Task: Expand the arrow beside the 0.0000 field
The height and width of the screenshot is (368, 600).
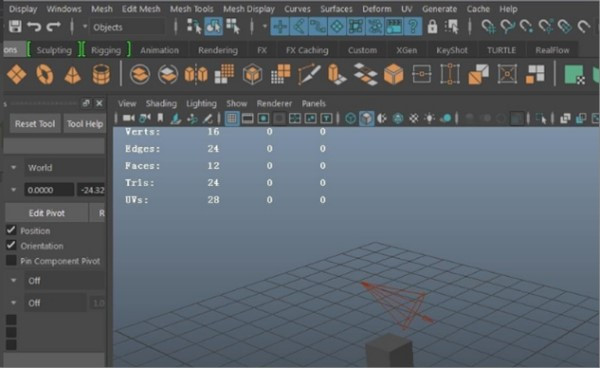Action: click(13, 190)
